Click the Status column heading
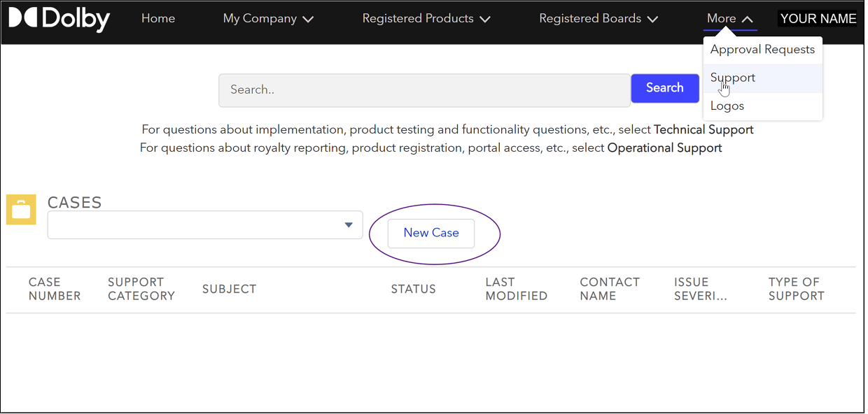Viewport: 868px width, 414px height. (x=413, y=289)
